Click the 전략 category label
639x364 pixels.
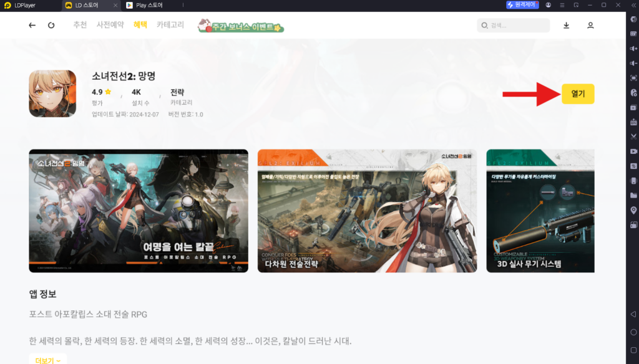tap(177, 92)
